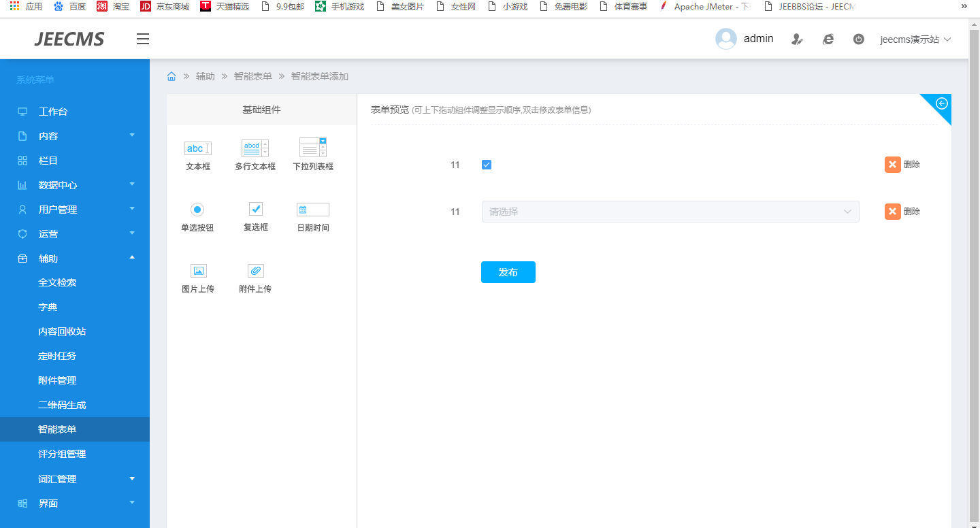Choose the dropdown list (下拉列表框) component icon
Screen dimensions: 980x528
313,148
